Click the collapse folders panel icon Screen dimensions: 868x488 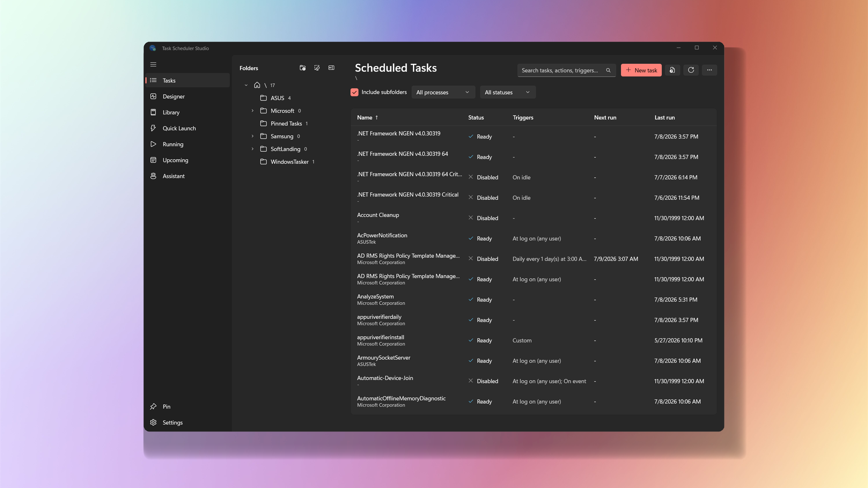[x=331, y=68]
